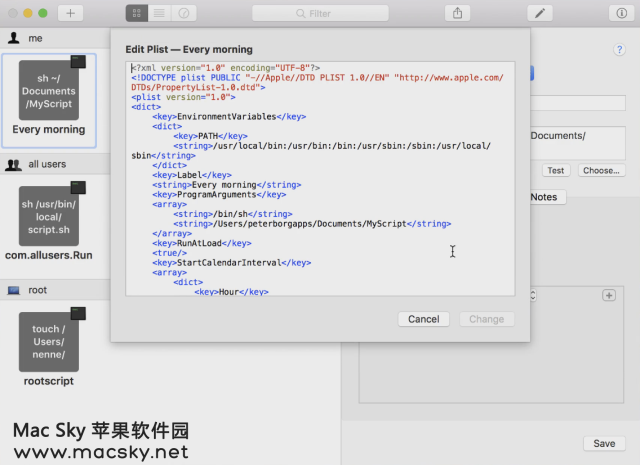640x465 pixels.
Task: Click the 'root' section header
Action: (55, 290)
